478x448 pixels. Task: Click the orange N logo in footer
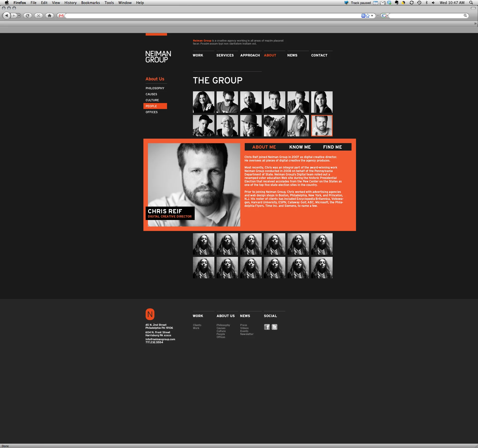(x=150, y=314)
